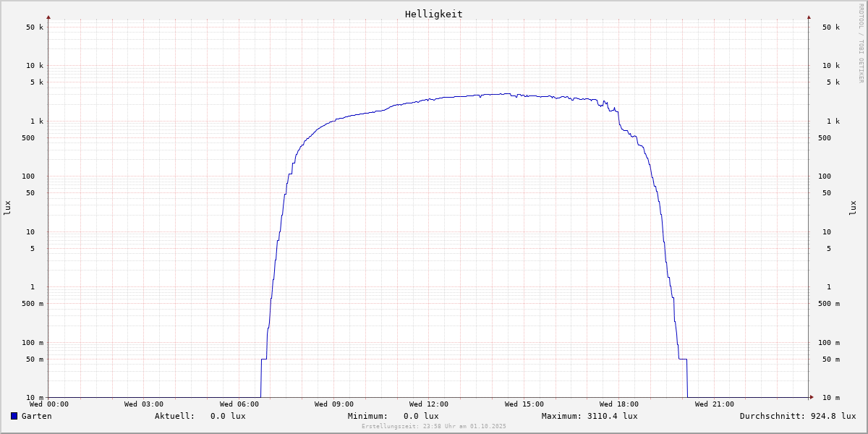Click the Wed 00:00 time axis label
This screenshot has width=868, height=434.
49,404
